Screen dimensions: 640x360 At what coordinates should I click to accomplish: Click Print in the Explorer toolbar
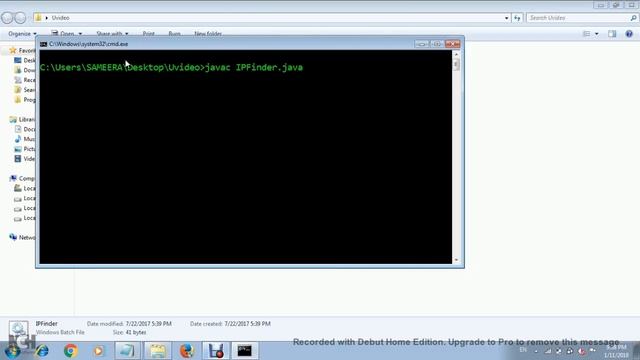pyautogui.click(x=149, y=34)
